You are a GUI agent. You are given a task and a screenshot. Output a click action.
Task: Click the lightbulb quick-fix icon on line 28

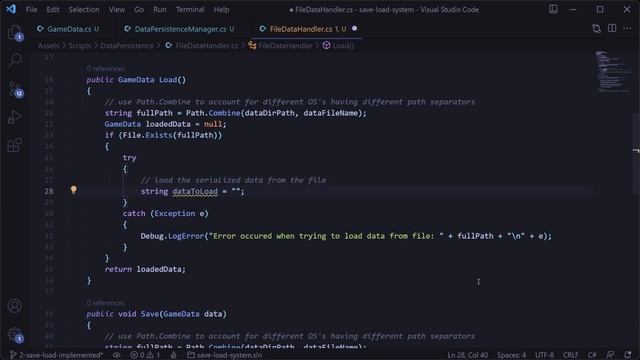[x=73, y=190]
